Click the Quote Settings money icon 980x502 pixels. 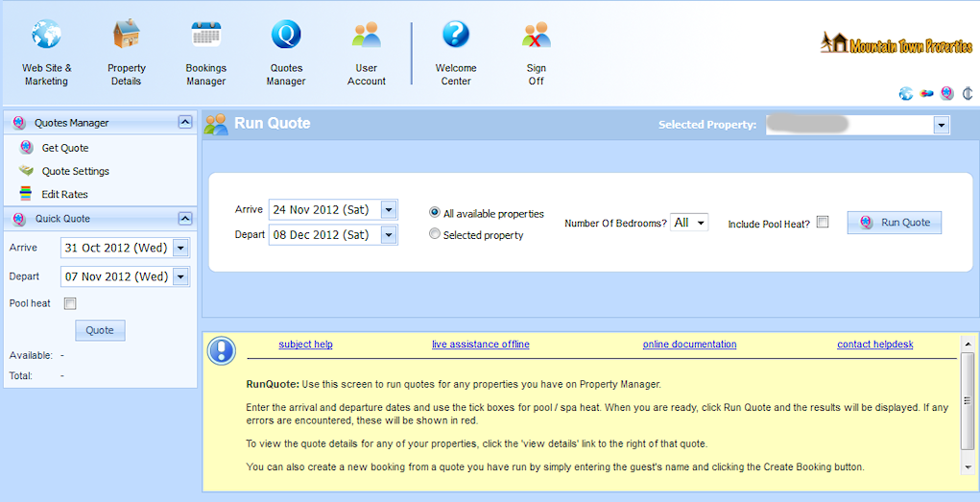26,171
